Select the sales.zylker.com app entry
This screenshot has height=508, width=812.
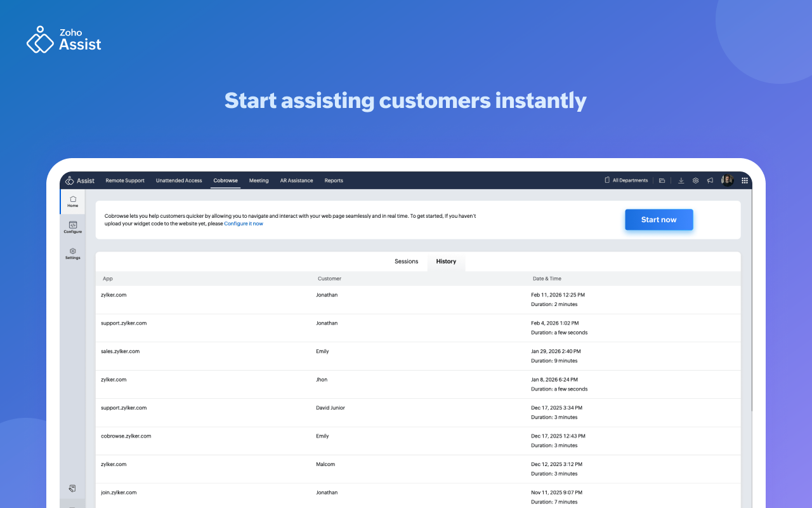(x=121, y=351)
